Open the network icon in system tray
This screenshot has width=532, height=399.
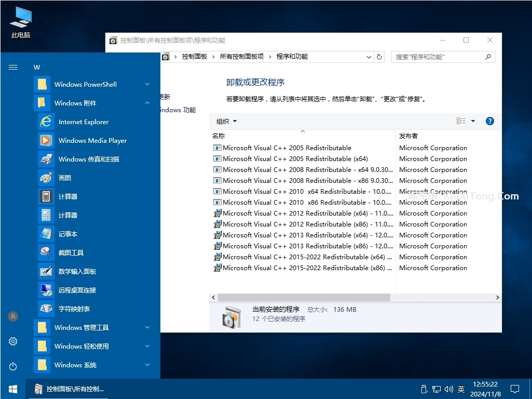click(436, 389)
